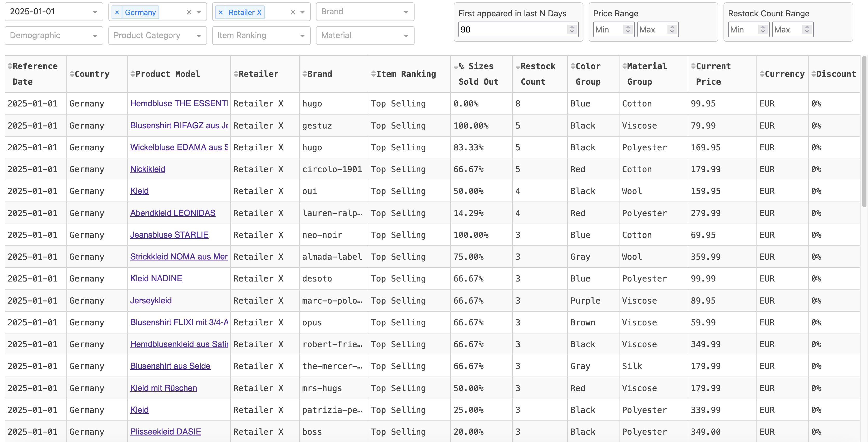868x442 pixels.
Task: Open the Kleid link for patrizia-pe brand
Action: click(x=139, y=410)
